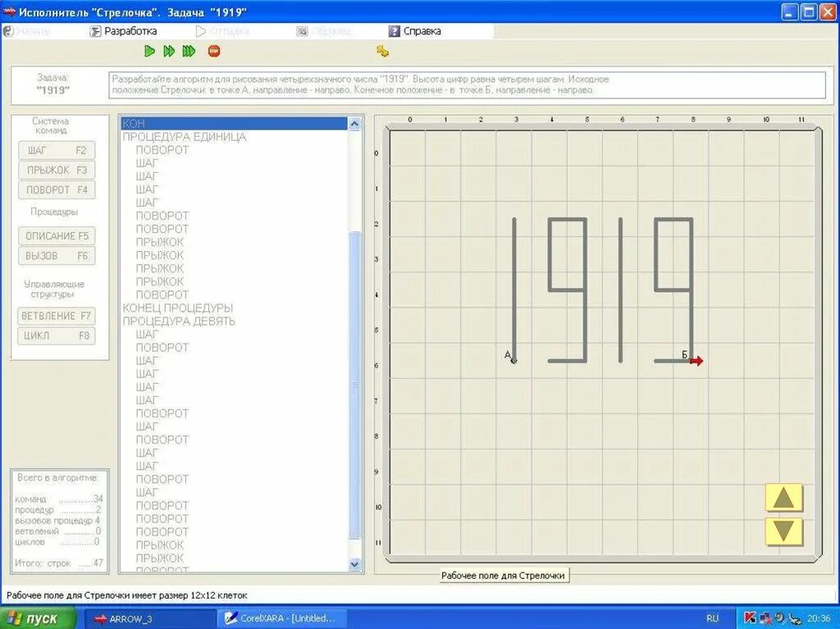Select the КОНЕЦ ПРОЦЕДУРЫ line
The width and height of the screenshot is (840, 629).
pos(178,308)
